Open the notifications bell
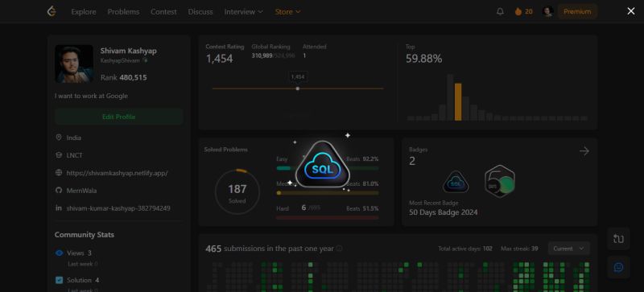This screenshot has height=292, width=644. click(x=500, y=11)
